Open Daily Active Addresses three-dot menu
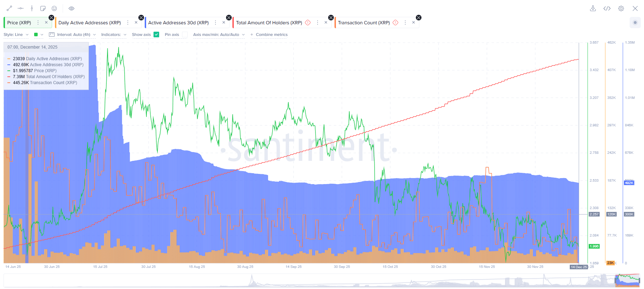 (x=128, y=23)
